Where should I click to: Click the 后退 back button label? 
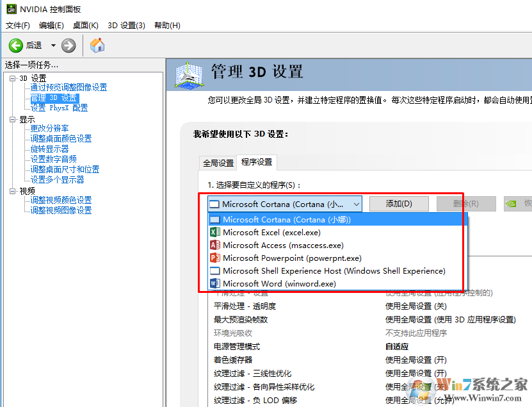pos(33,45)
